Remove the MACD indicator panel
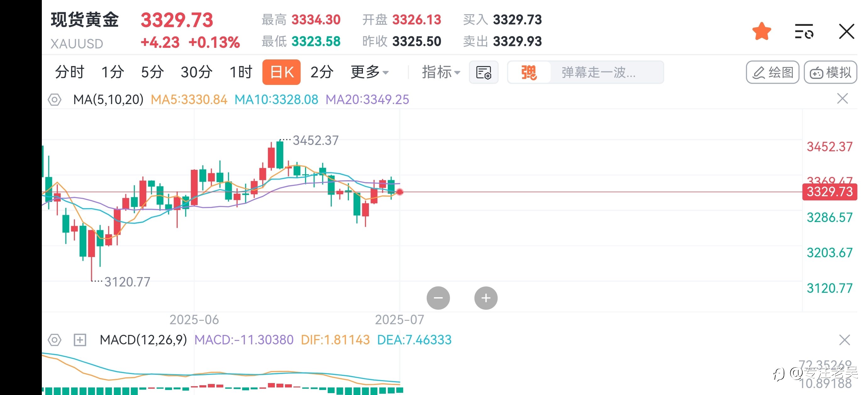This screenshot has width=868, height=395. click(844, 340)
